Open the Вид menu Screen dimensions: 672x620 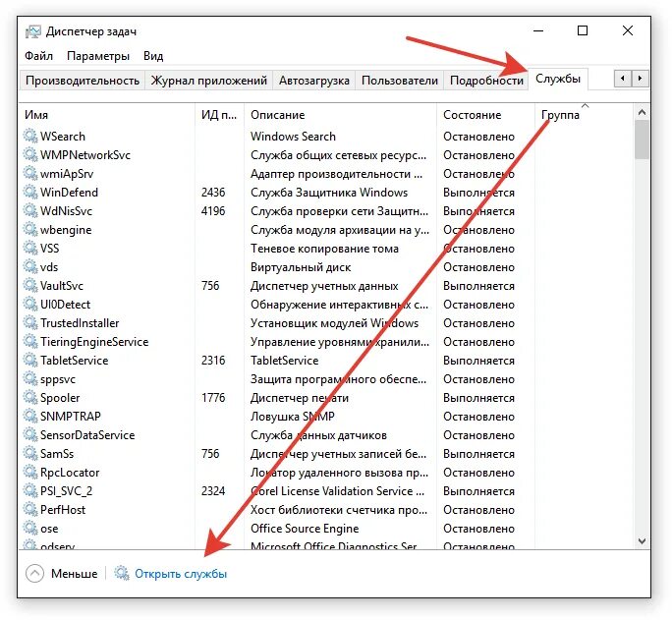(153, 56)
